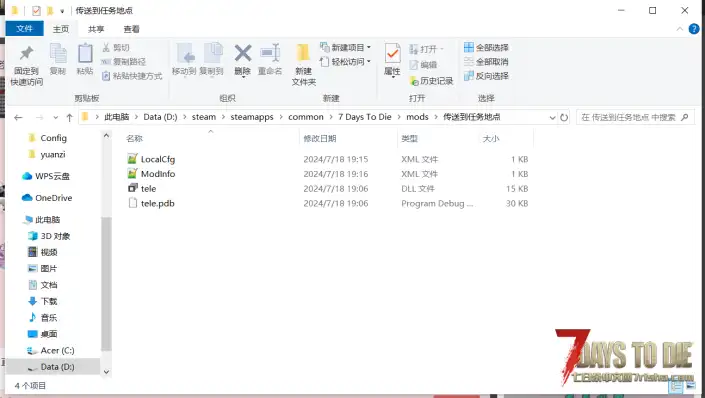Click 'mods' breadcrumb segment
This screenshot has width=705, height=398.
coord(417,117)
